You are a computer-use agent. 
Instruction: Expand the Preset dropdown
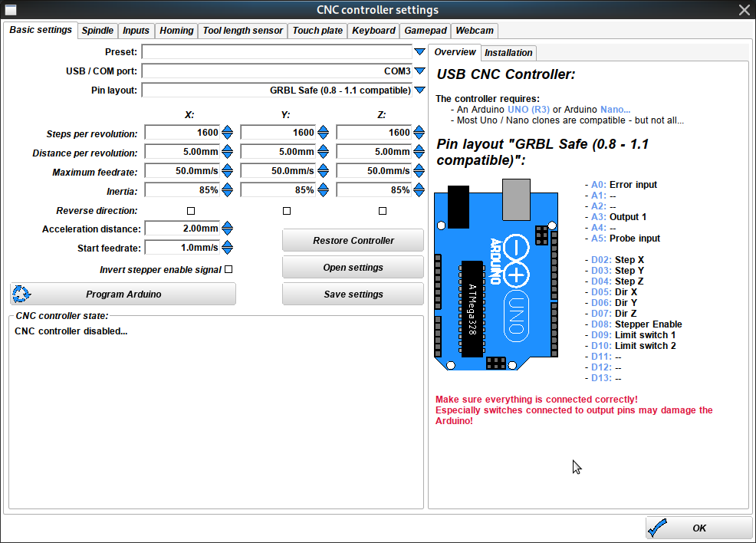tap(419, 52)
